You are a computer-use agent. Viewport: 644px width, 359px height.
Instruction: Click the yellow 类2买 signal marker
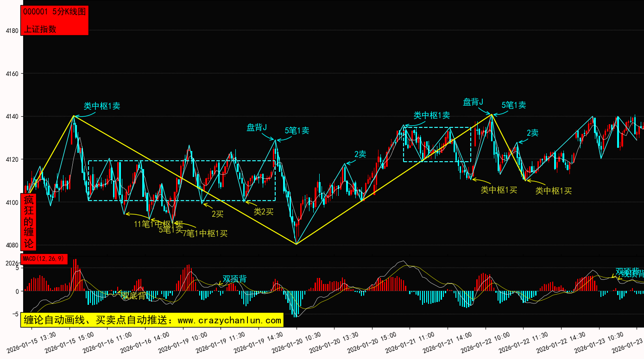coord(263,212)
